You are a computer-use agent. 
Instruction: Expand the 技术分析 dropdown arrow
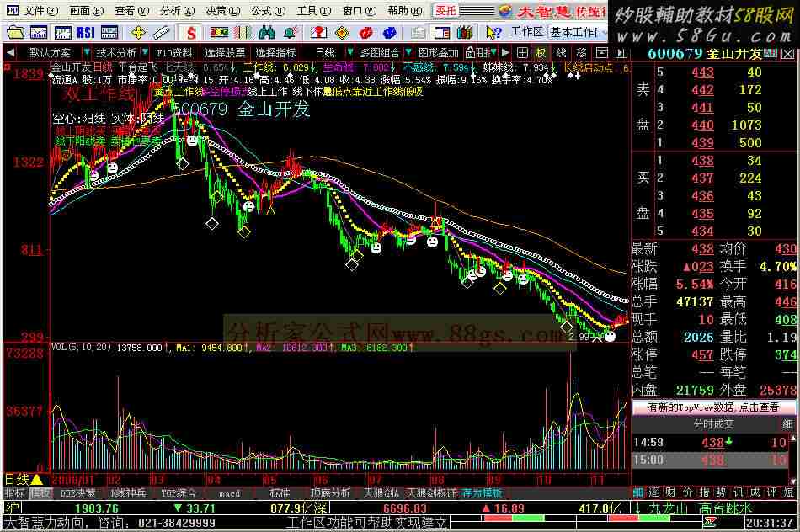pyautogui.click(x=145, y=52)
